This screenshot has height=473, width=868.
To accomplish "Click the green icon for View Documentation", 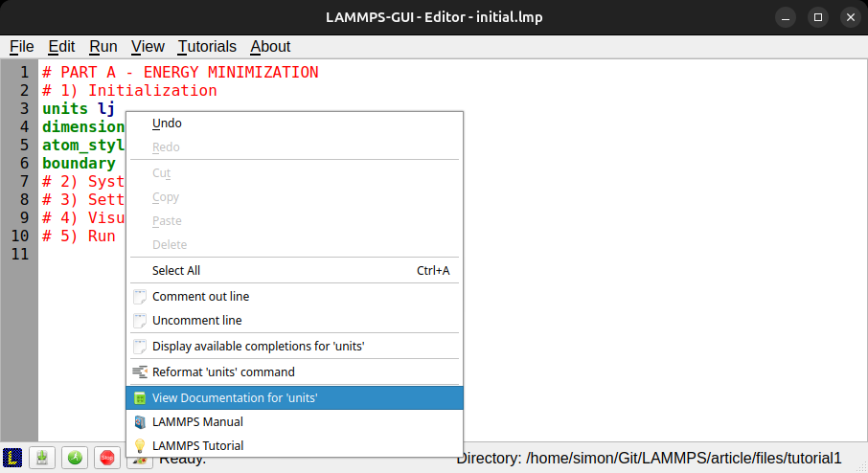I will tap(140, 397).
